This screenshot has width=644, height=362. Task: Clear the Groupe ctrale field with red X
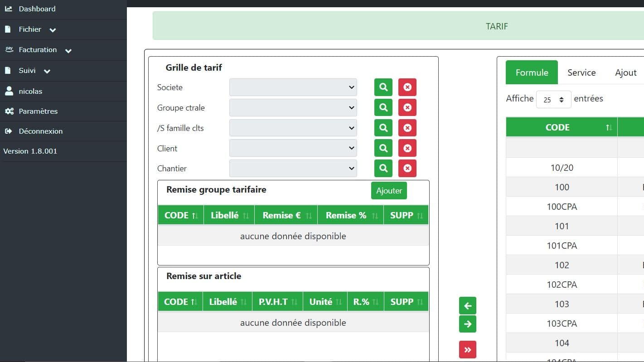pyautogui.click(x=407, y=107)
